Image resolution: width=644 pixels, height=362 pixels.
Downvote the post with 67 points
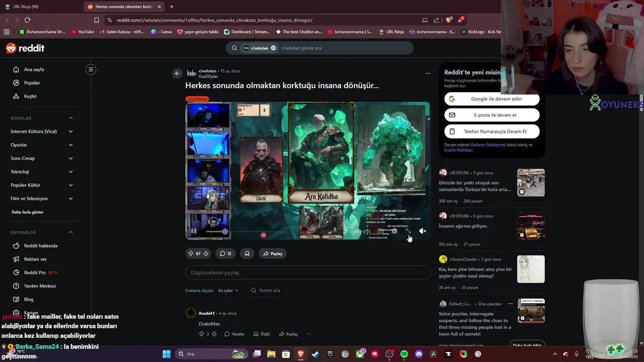coord(206,253)
